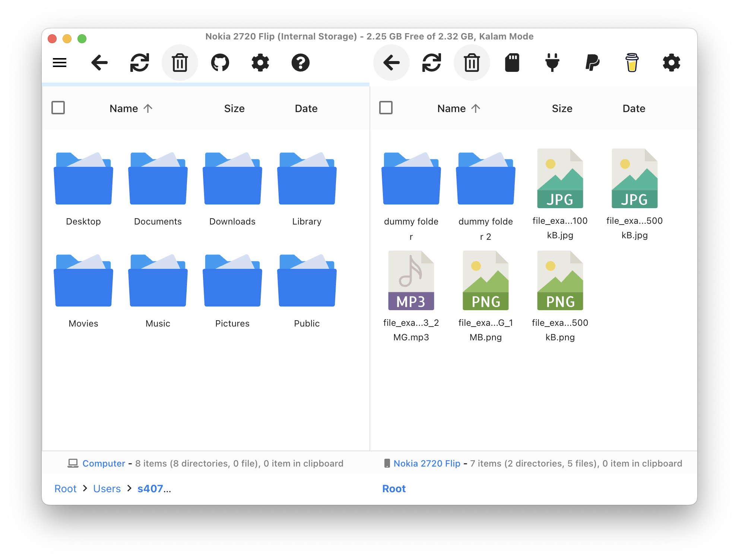Sort device files by Date column
Viewport: 739px width, 560px height.
tap(634, 108)
